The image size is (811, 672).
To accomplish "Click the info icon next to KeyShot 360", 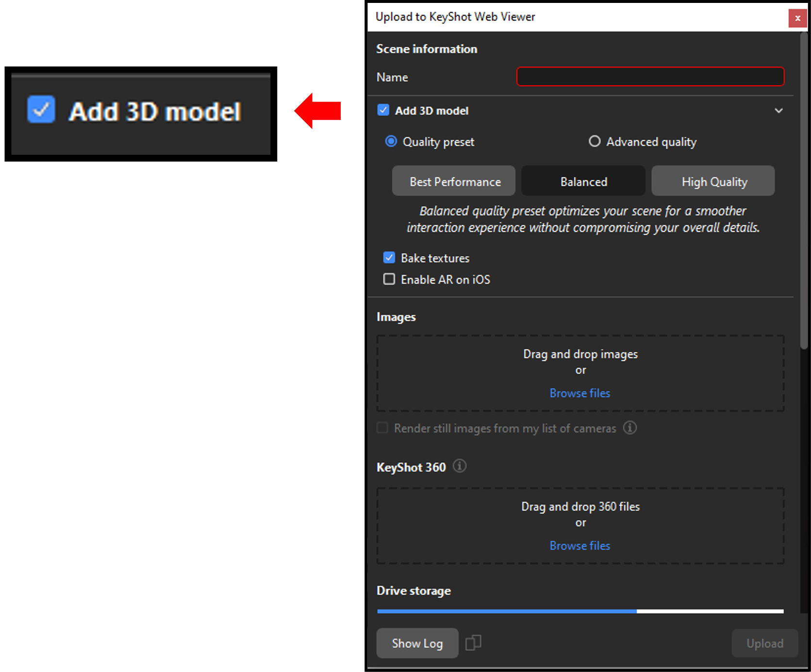I will click(459, 466).
